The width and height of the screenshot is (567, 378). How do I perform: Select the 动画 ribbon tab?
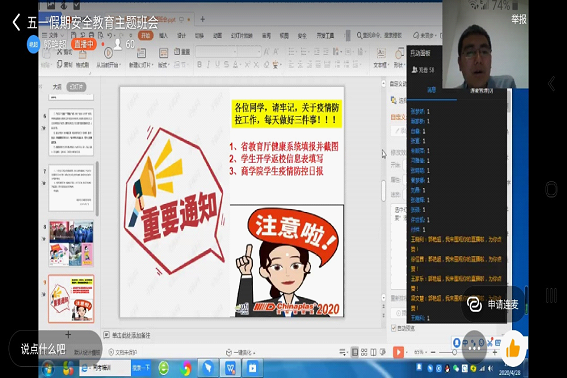(x=217, y=35)
